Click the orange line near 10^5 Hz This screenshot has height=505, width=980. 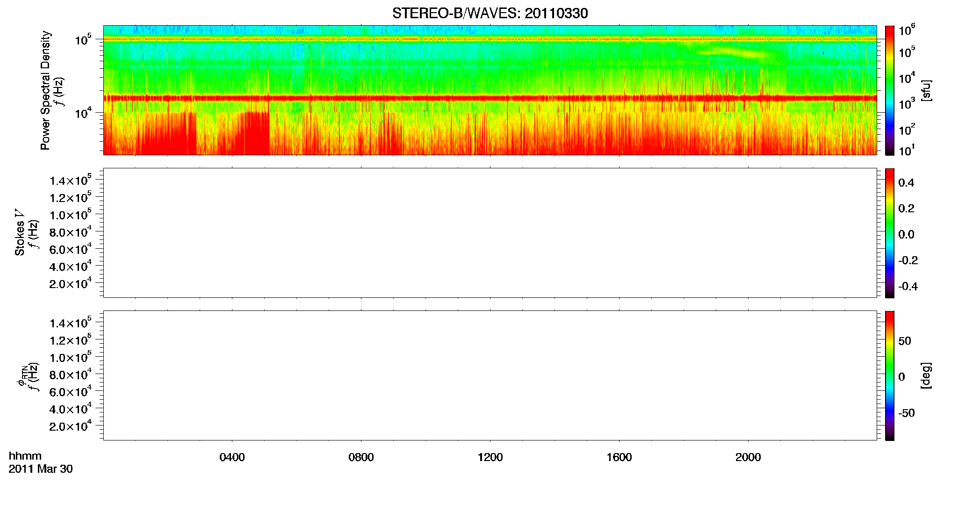point(490,39)
